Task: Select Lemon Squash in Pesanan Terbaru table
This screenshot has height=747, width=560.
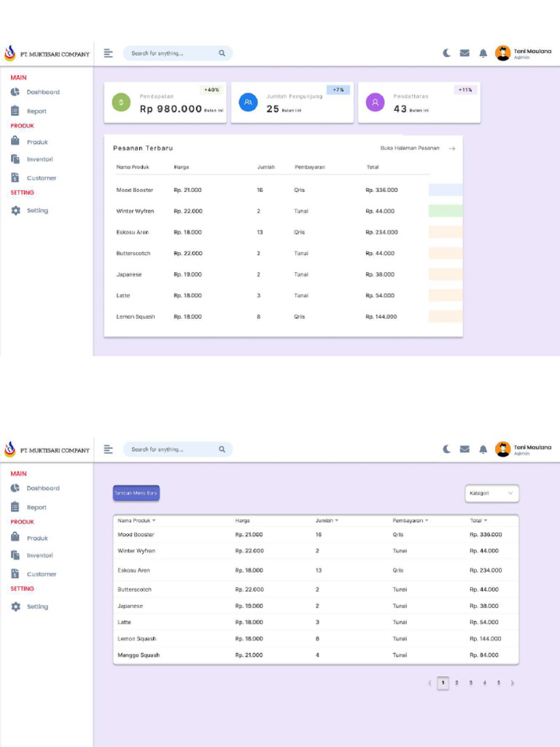Action: click(x=136, y=317)
